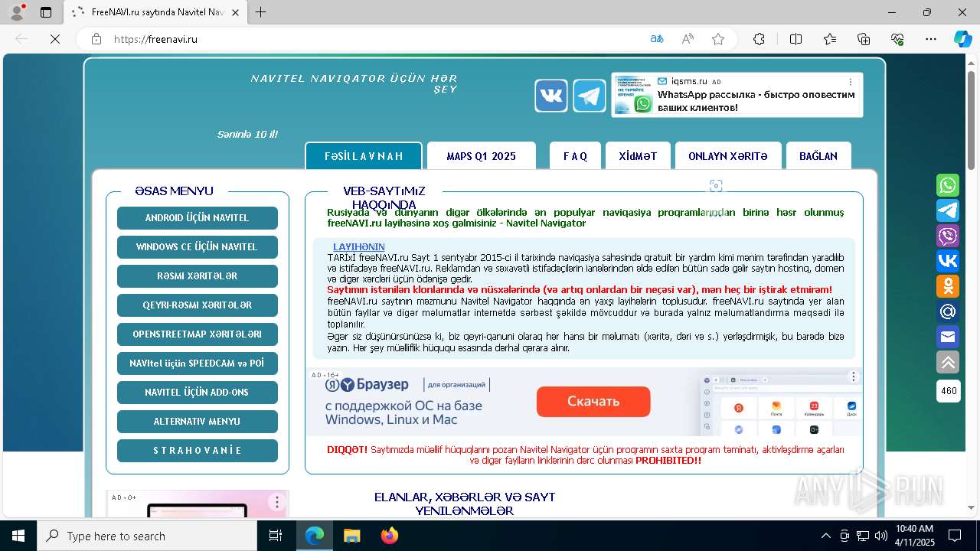Open ALTERNATIV MENYU item
The width and height of the screenshot is (980, 551).
point(198,422)
